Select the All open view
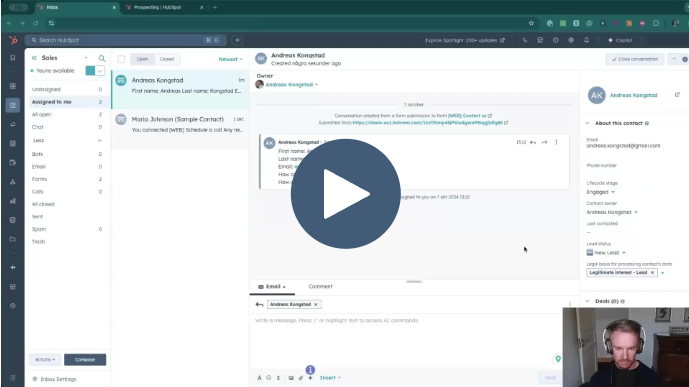The image size is (689, 387). tap(67, 114)
